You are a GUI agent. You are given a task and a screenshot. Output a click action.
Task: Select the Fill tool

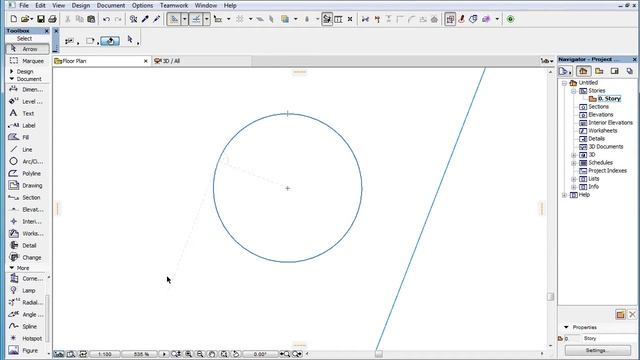point(28,137)
